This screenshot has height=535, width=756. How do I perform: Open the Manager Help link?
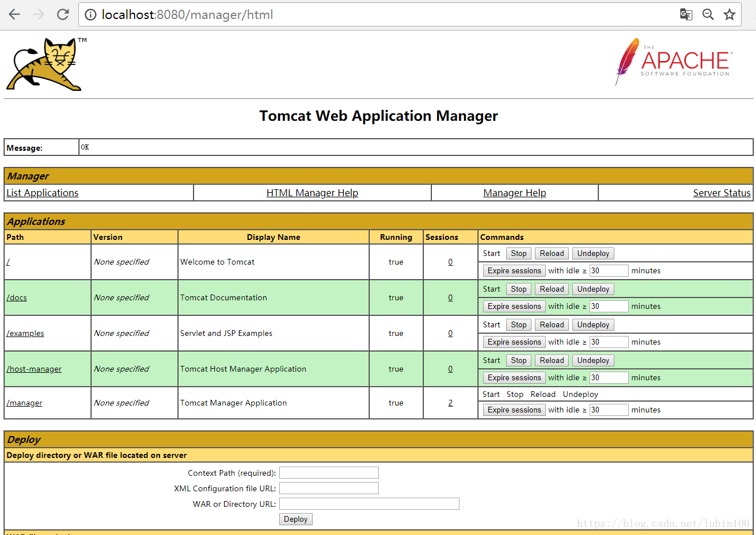pyautogui.click(x=515, y=193)
